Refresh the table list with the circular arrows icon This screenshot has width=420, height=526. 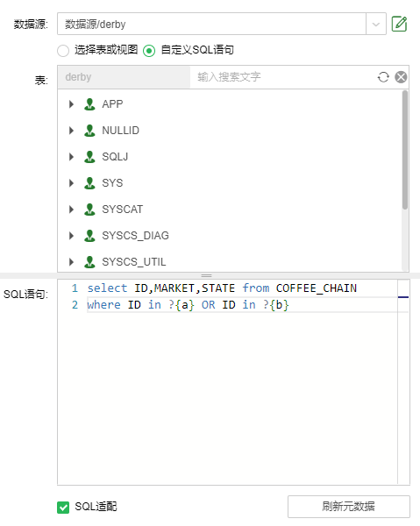[383, 77]
